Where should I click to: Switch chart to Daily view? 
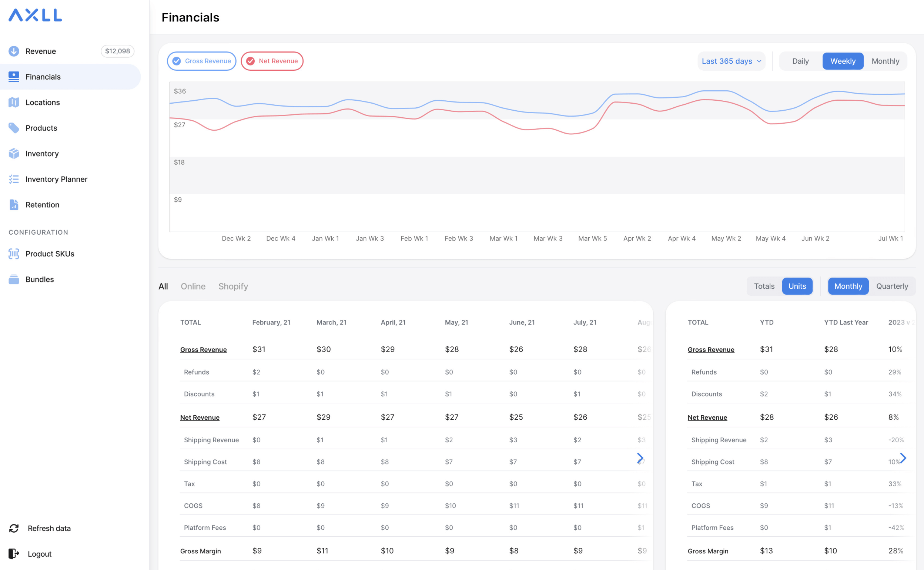point(800,61)
